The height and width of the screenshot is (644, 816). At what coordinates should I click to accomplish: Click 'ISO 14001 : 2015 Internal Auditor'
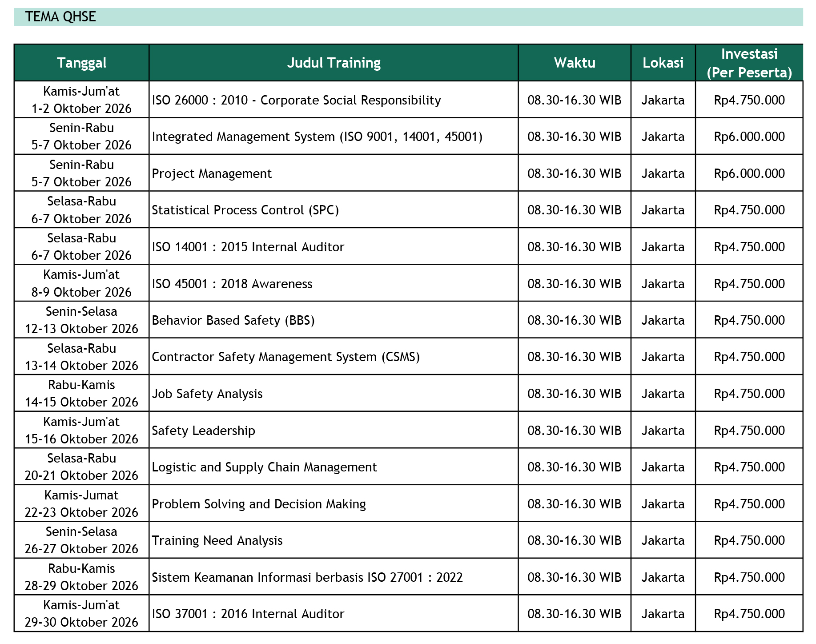click(x=248, y=247)
